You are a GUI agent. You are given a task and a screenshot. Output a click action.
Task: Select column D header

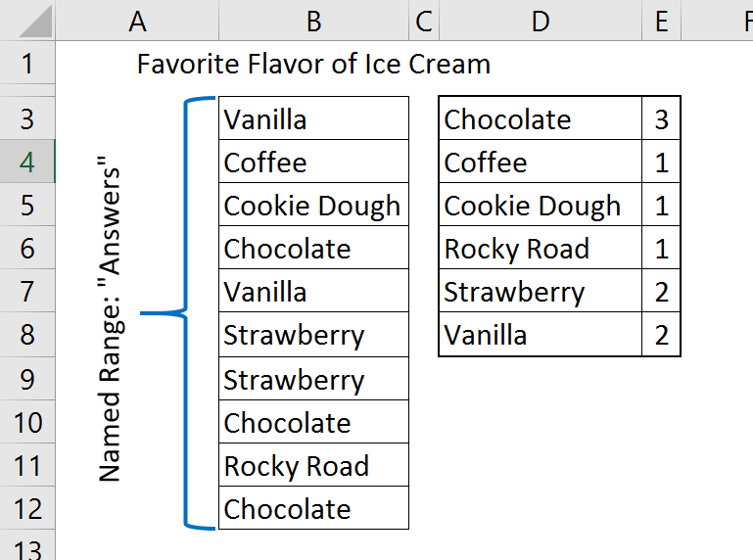540,20
